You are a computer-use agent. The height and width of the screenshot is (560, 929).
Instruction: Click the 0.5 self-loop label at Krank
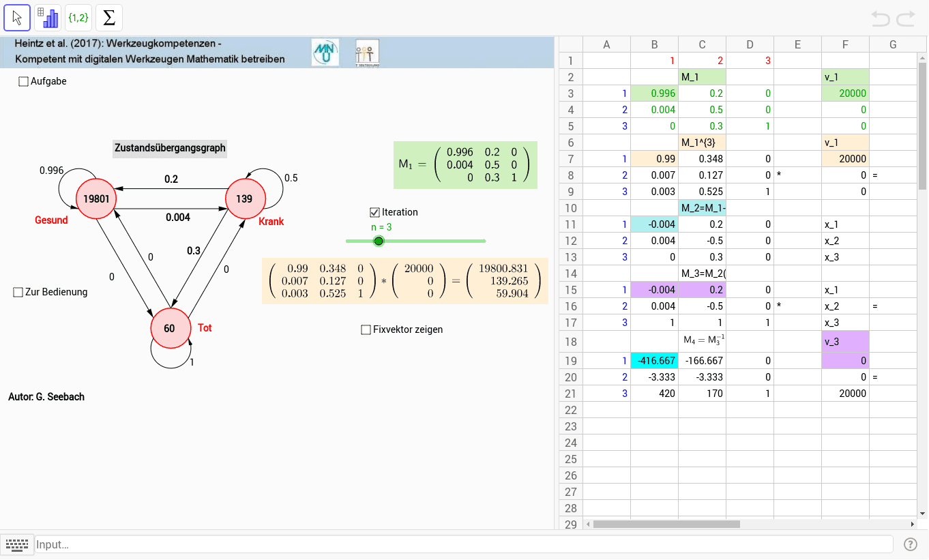click(291, 178)
